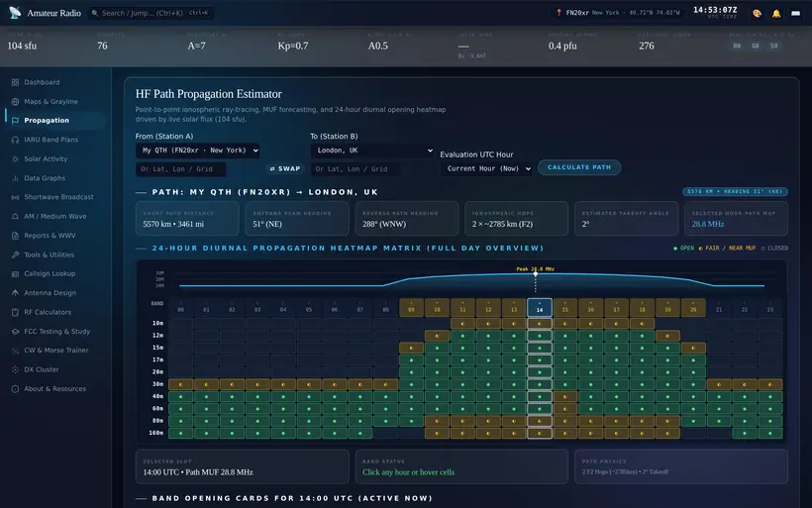Viewport: 812px width, 508px height.
Task: Click the satellite dish app logo
Action: tap(15, 13)
